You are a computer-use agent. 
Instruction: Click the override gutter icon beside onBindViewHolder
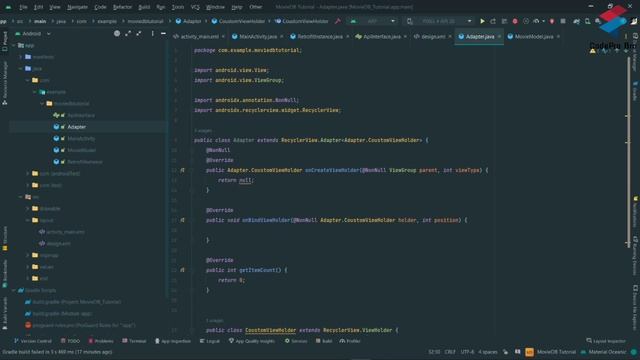pos(182,220)
